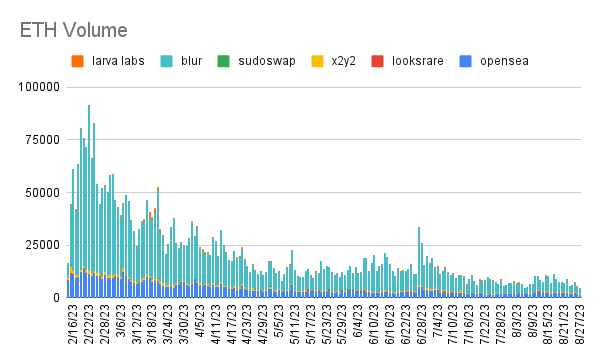The width and height of the screenshot is (600, 363).
Task: Click the 0 y-axis label
Action: click(57, 298)
